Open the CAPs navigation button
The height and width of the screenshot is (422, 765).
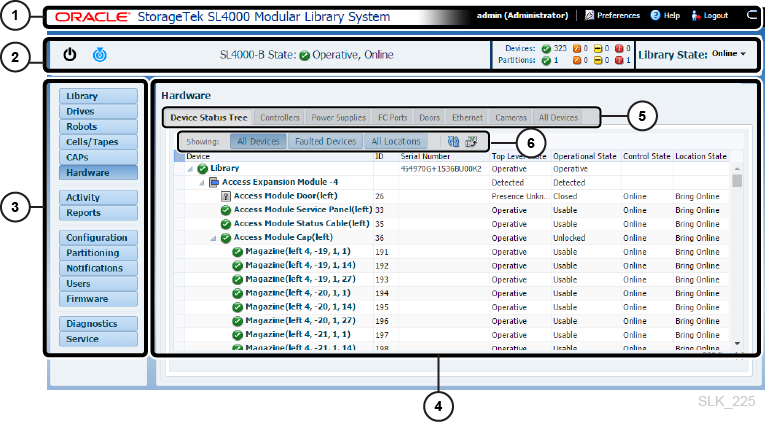point(98,157)
